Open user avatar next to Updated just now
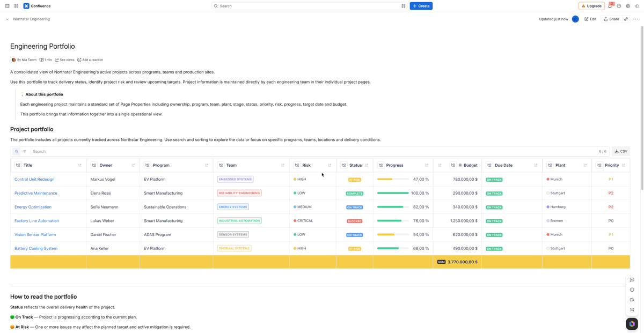644x333 pixels. tap(575, 19)
